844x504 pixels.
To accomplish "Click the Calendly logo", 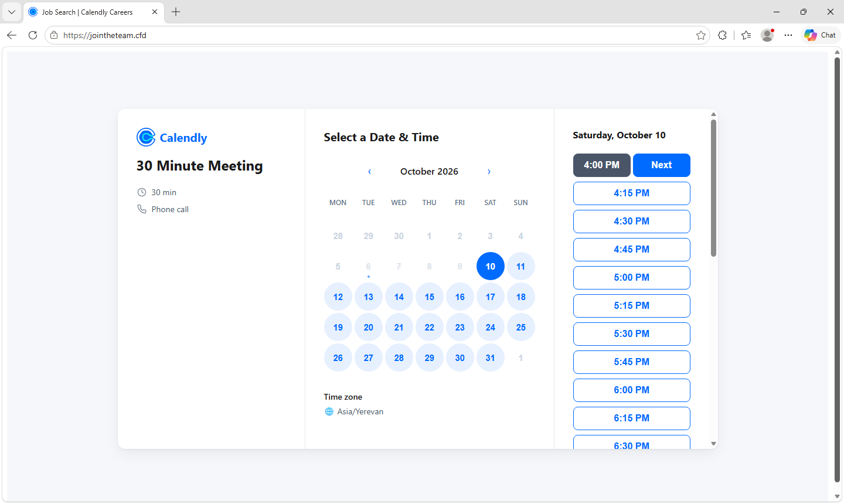I will click(x=172, y=138).
